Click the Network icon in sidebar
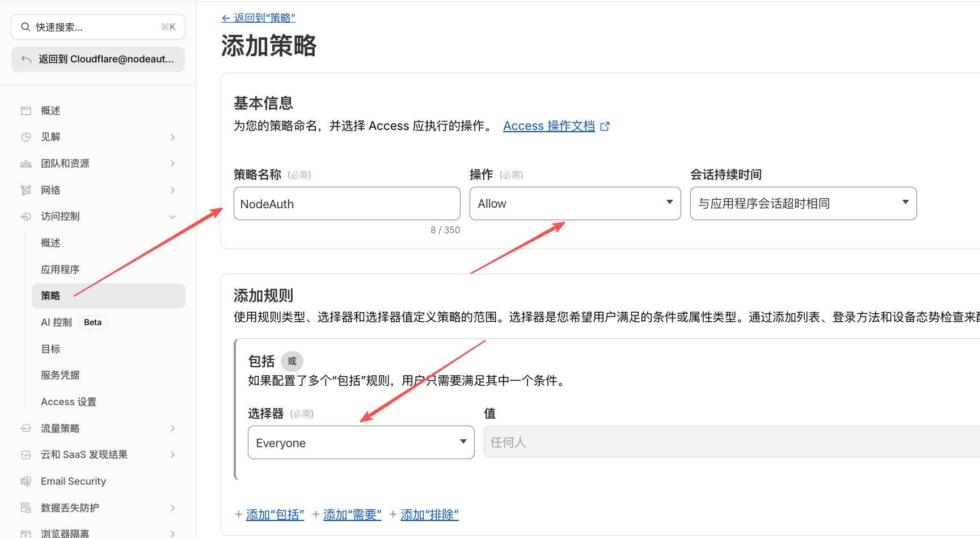 tap(26, 190)
